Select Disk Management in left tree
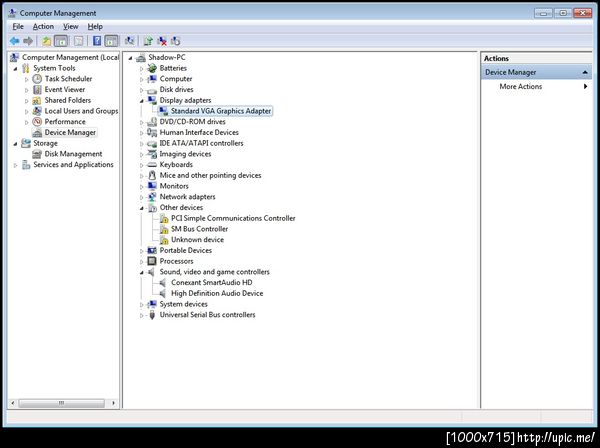 (x=73, y=154)
